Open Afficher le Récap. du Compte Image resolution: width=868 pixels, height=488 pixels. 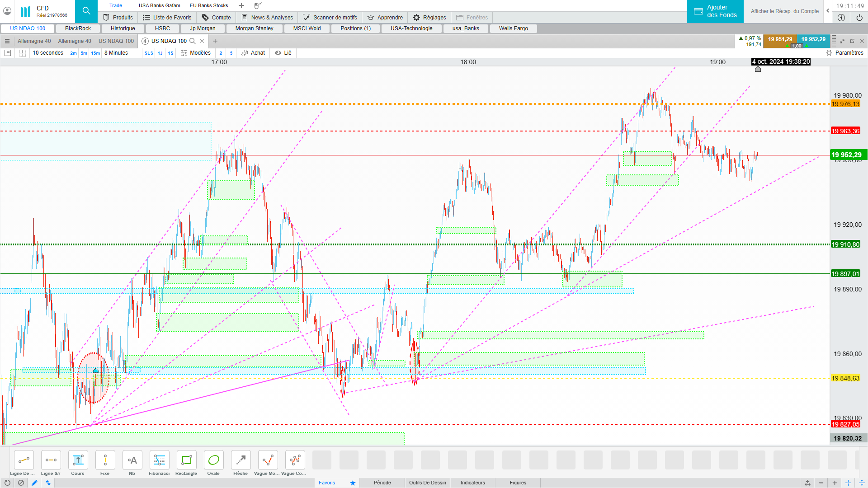784,11
